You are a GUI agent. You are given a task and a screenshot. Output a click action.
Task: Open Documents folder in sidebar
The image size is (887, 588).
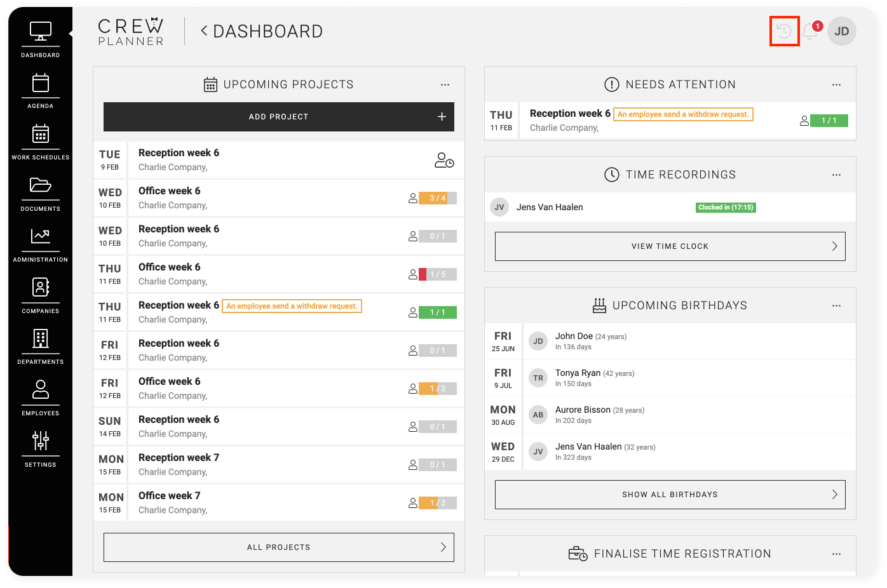pos(41,193)
